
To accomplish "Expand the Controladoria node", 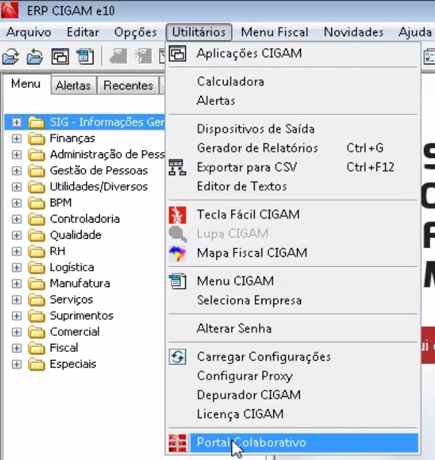I will [16, 219].
